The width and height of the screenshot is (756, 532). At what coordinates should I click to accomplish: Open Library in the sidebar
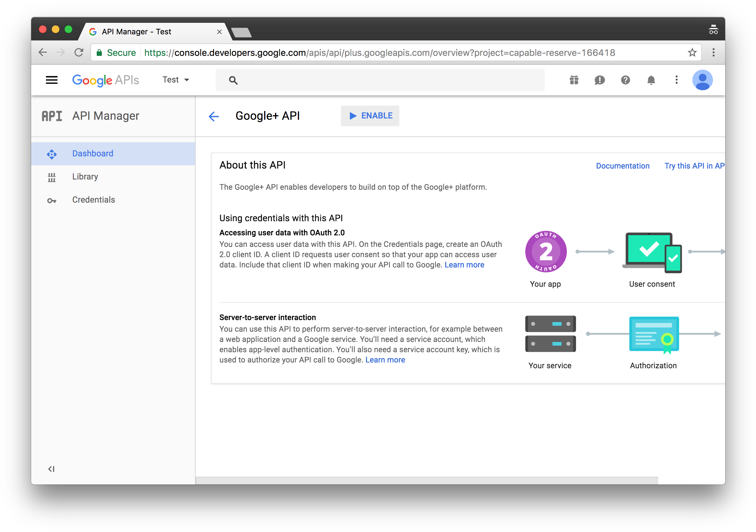(x=113, y=177)
